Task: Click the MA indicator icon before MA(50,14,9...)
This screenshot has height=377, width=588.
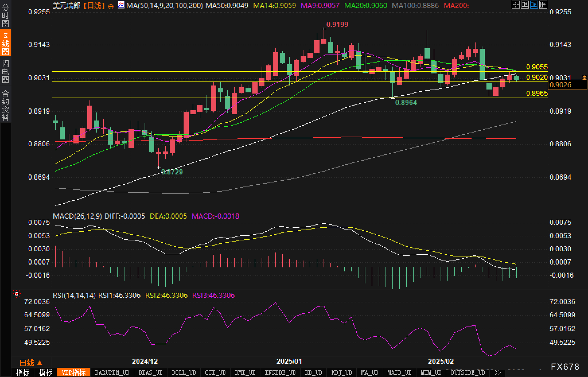Action: tap(121, 5)
